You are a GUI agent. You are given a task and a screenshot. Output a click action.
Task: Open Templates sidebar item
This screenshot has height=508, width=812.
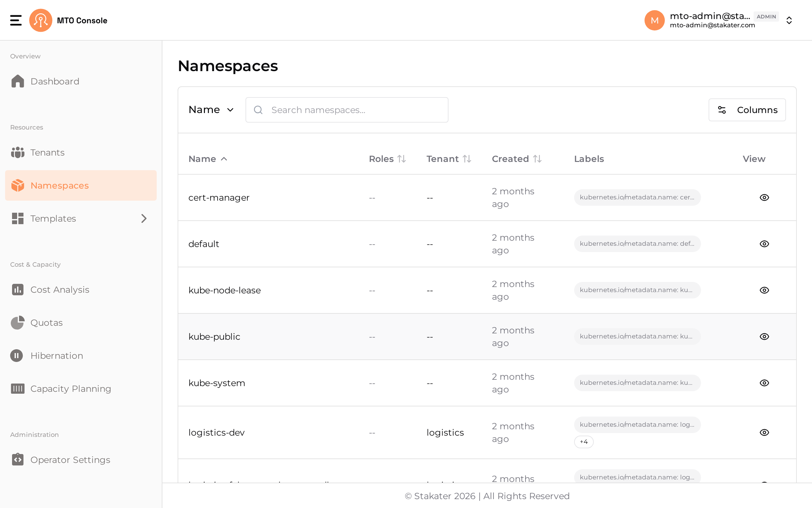pos(81,218)
